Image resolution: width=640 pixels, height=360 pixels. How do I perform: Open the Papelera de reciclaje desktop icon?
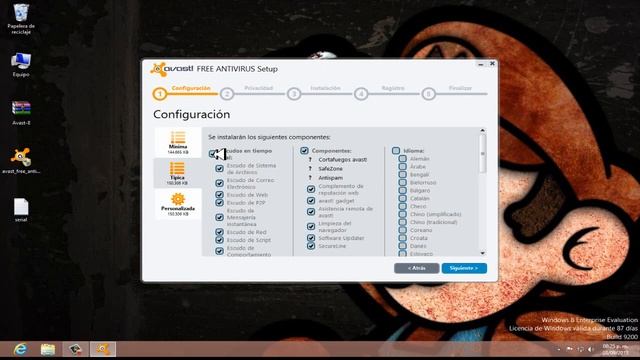pyautogui.click(x=21, y=18)
